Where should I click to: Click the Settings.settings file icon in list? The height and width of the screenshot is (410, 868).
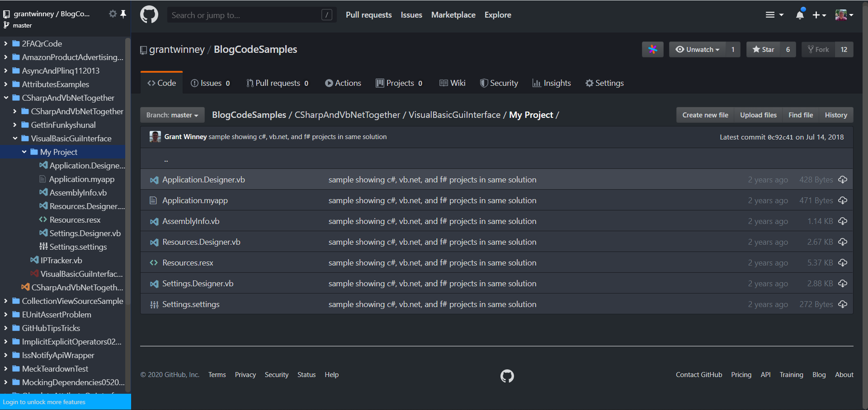pyautogui.click(x=154, y=305)
